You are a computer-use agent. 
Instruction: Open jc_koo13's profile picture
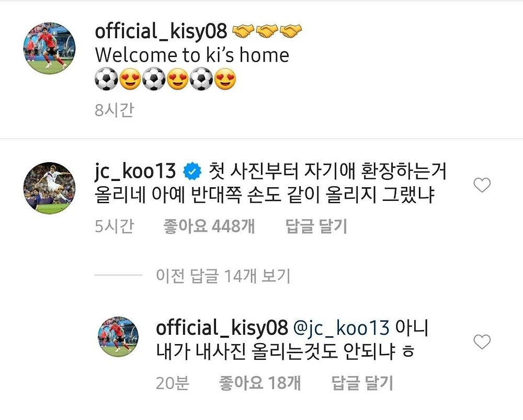[49, 188]
